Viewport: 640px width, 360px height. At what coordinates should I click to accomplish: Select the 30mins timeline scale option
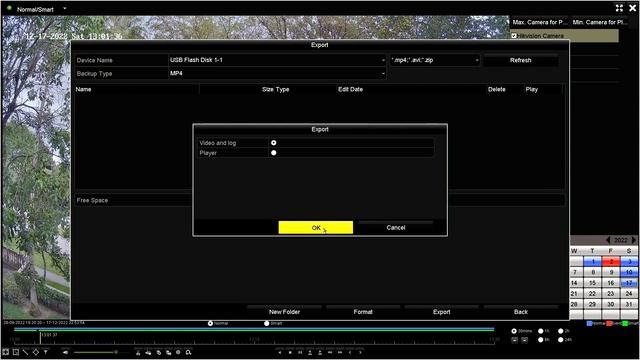pos(514,331)
